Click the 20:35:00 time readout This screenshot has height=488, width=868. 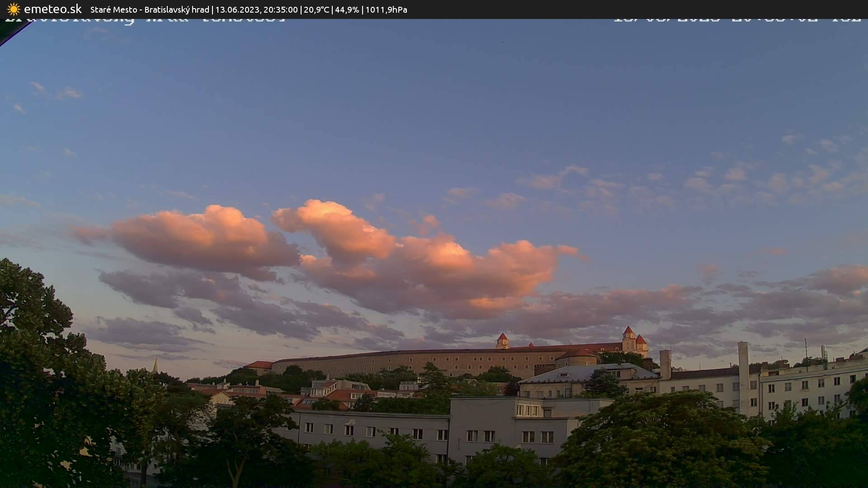(281, 9)
